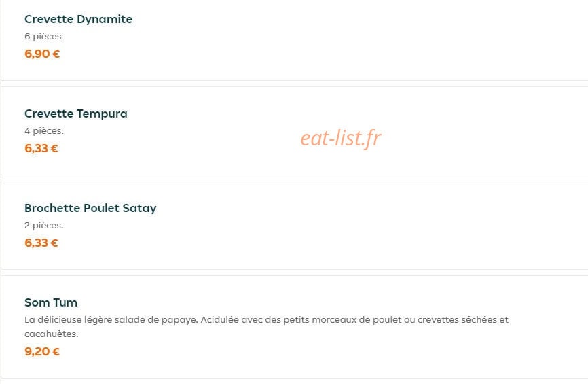Image resolution: width=588 pixels, height=384 pixels.
Task: Click the 4 pièces description under Crevette Tempura
Action: coord(44,131)
